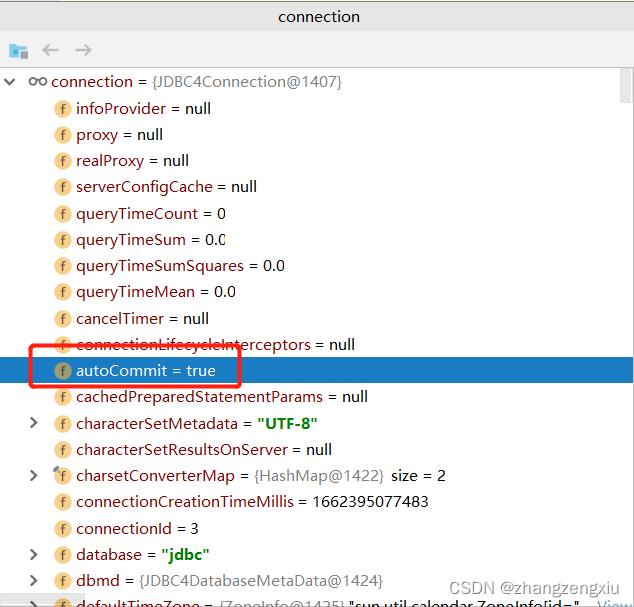Click the back arrow in the toolbar
The width and height of the screenshot is (634, 607).
pyautogui.click(x=51, y=50)
